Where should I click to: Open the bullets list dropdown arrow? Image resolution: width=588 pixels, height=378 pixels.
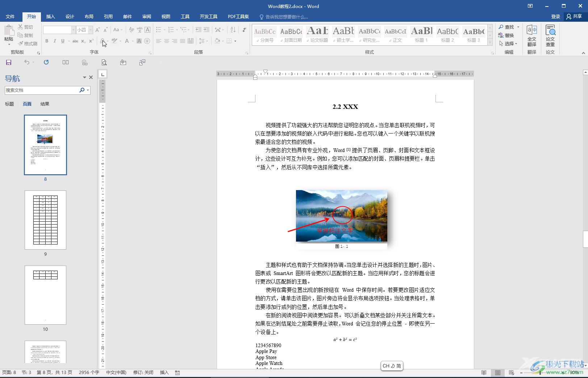pos(164,30)
